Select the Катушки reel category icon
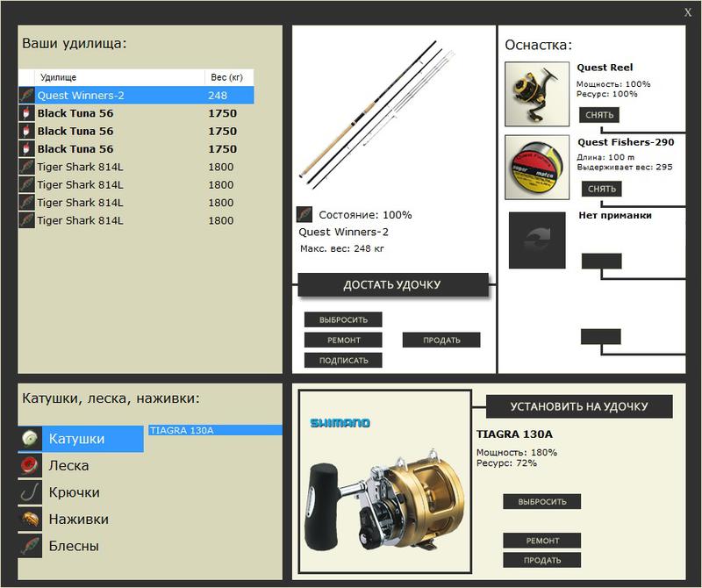Image resolution: width=702 pixels, height=588 pixels. click(x=30, y=439)
